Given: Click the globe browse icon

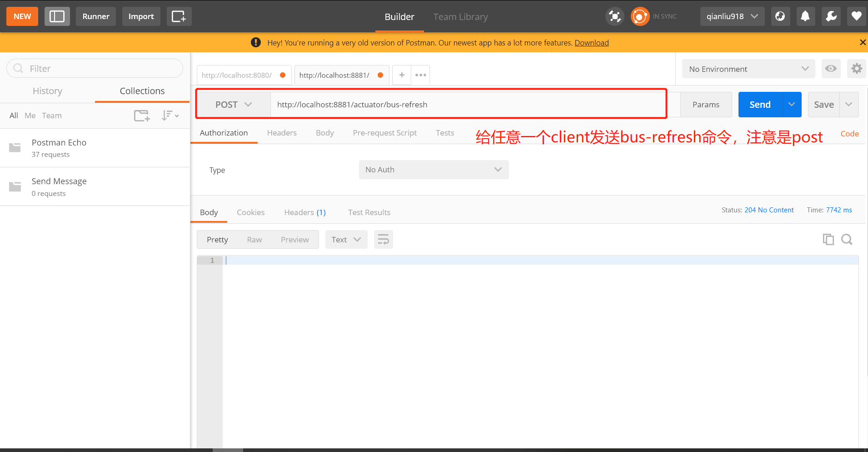Looking at the screenshot, I should tap(780, 16).
